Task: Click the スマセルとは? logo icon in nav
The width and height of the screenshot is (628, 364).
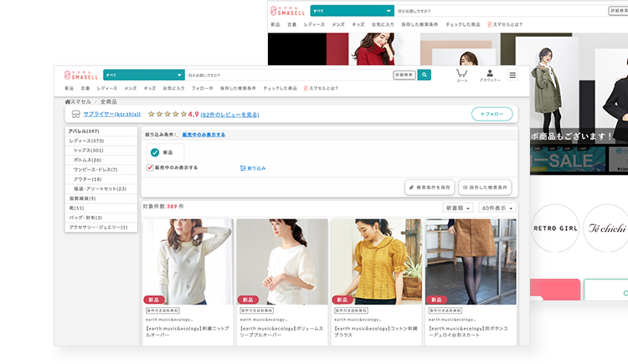Action: pos(306,89)
